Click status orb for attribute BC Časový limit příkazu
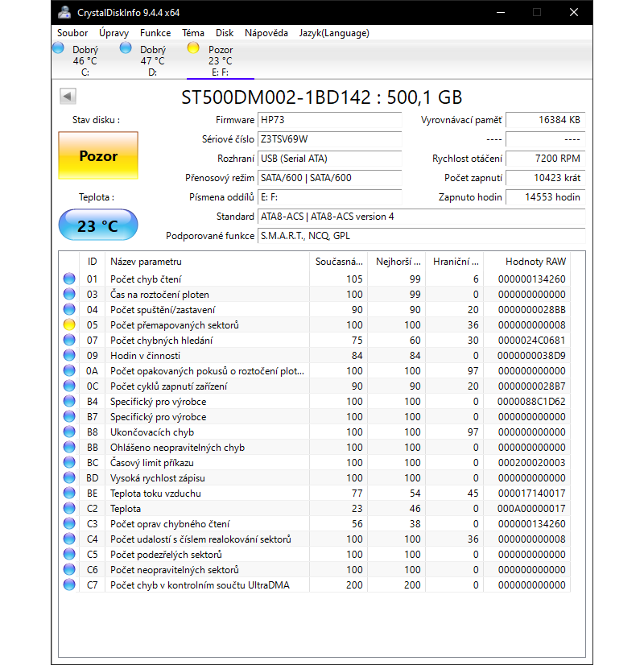 point(69,462)
